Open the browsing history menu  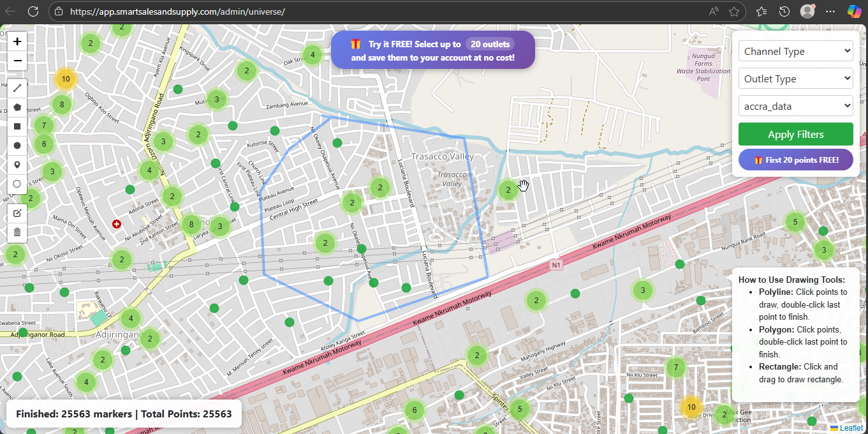[x=784, y=11]
